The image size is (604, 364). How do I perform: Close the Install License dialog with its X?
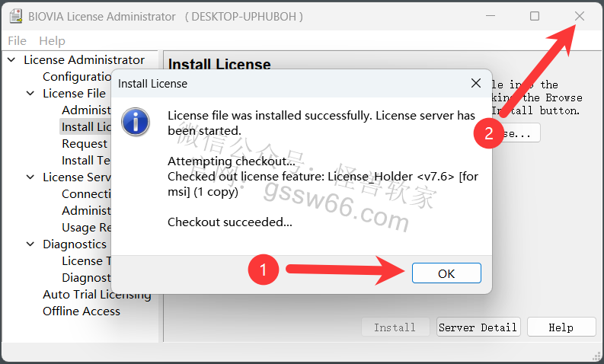pyautogui.click(x=476, y=83)
